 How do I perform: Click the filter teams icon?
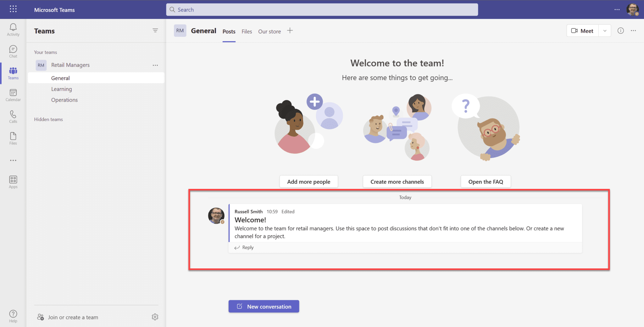tap(155, 31)
